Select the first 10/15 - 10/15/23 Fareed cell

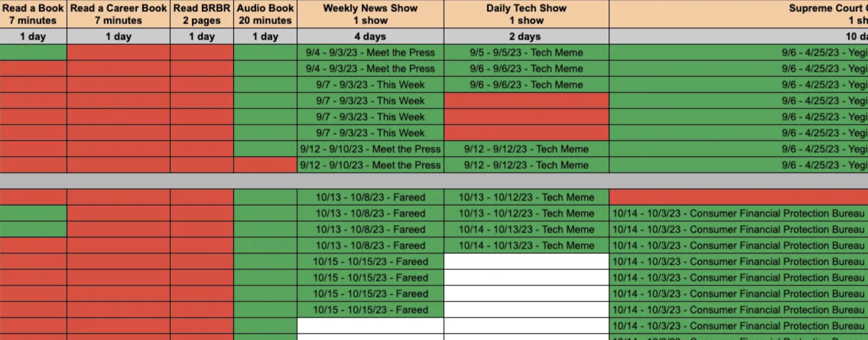pyautogui.click(x=370, y=262)
